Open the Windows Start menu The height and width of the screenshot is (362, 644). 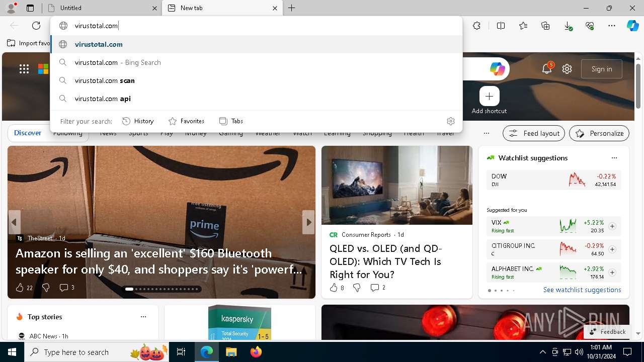coord(12,352)
